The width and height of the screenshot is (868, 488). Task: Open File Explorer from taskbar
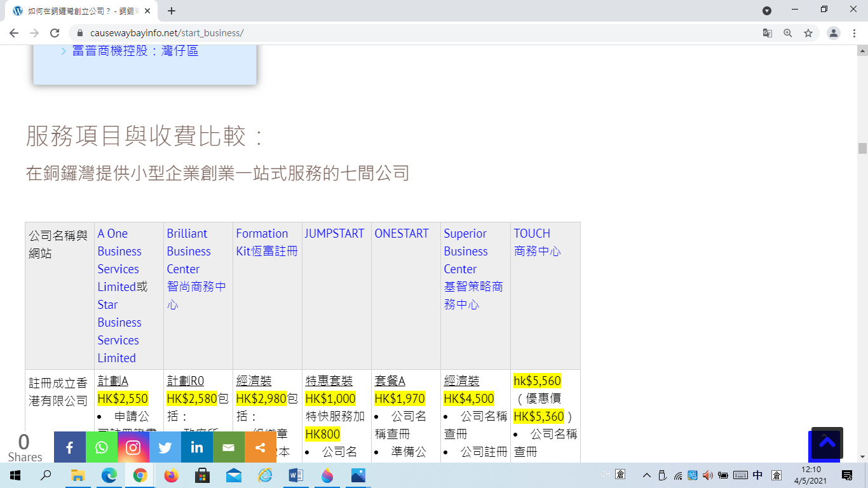(78, 475)
